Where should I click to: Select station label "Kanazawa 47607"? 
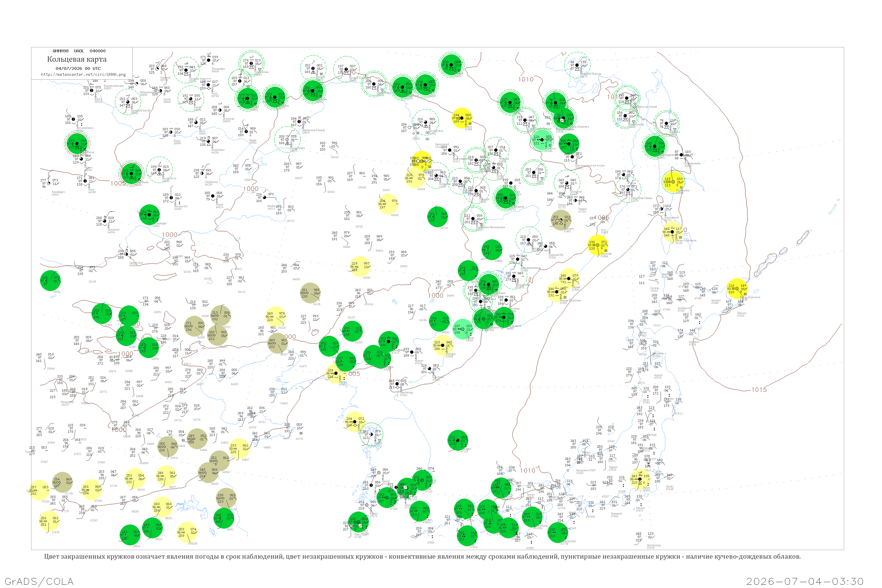[586, 470]
